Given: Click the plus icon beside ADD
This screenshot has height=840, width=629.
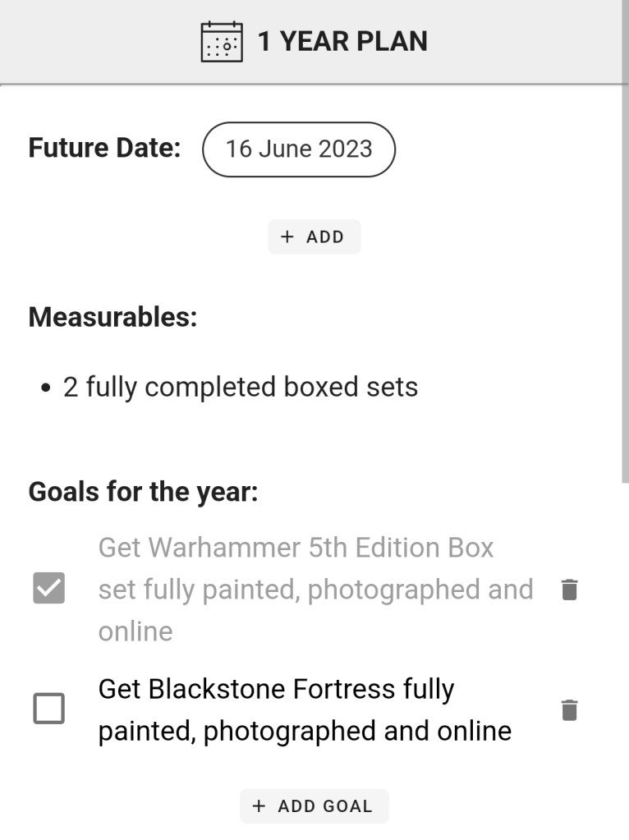Looking at the screenshot, I should click(287, 237).
